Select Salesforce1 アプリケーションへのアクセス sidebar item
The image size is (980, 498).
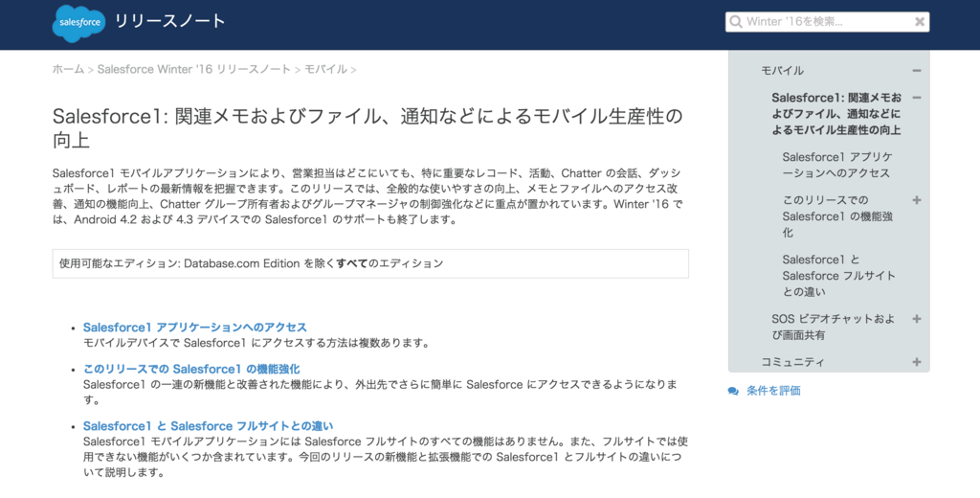837,165
